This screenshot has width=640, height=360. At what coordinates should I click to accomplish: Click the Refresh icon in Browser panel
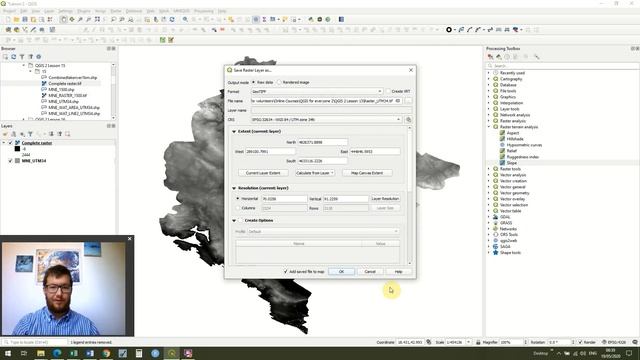(13, 57)
